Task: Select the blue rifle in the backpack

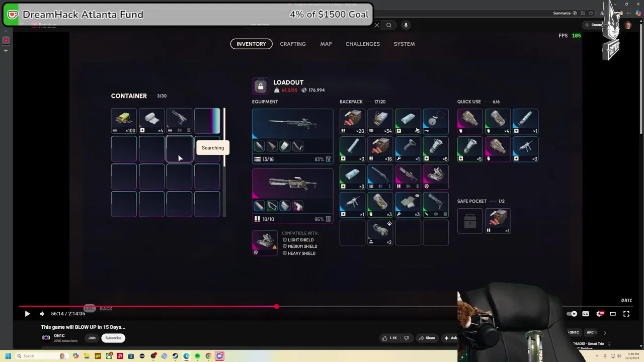Action: point(380,177)
